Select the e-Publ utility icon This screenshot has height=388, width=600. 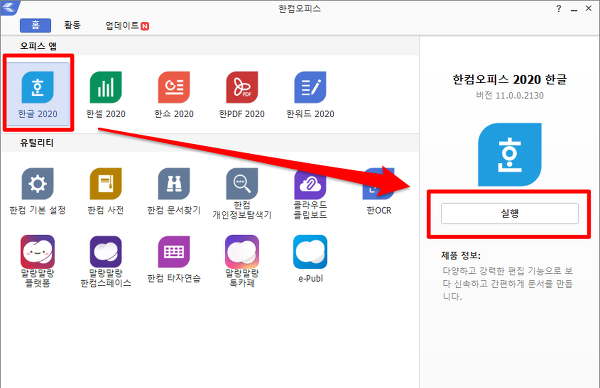pyautogui.click(x=310, y=252)
